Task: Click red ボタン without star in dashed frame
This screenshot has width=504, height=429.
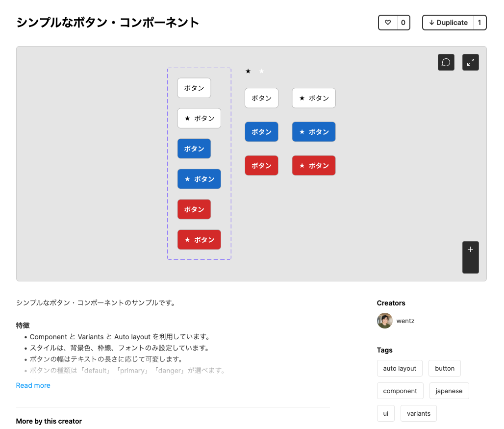Action: pos(194,209)
